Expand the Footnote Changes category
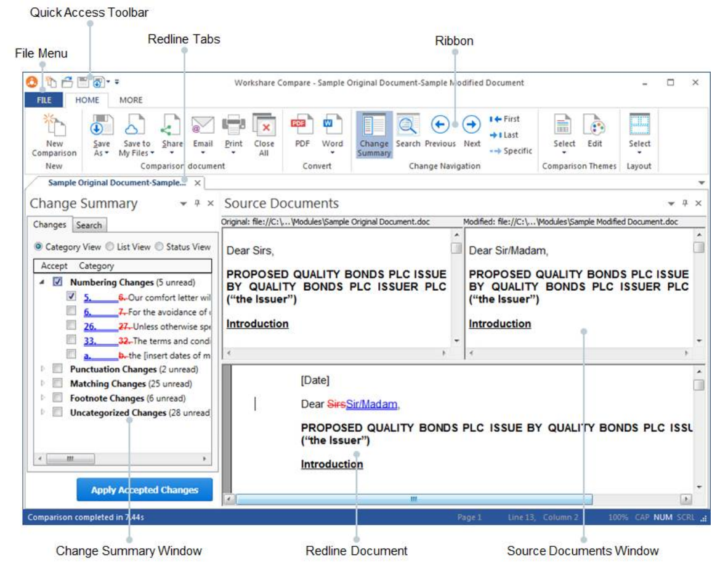This screenshot has width=728, height=574. tap(42, 397)
